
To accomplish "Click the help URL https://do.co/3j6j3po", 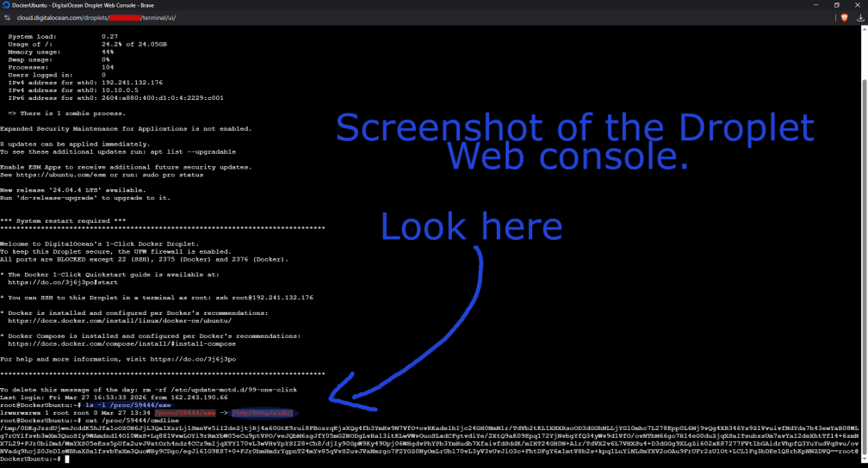I will tap(193, 359).
